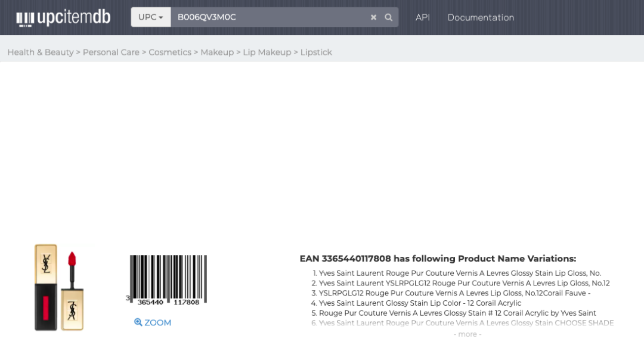Click the ZOOM link under barcode
Viewport: 644px width, 342px height.
[x=157, y=322]
